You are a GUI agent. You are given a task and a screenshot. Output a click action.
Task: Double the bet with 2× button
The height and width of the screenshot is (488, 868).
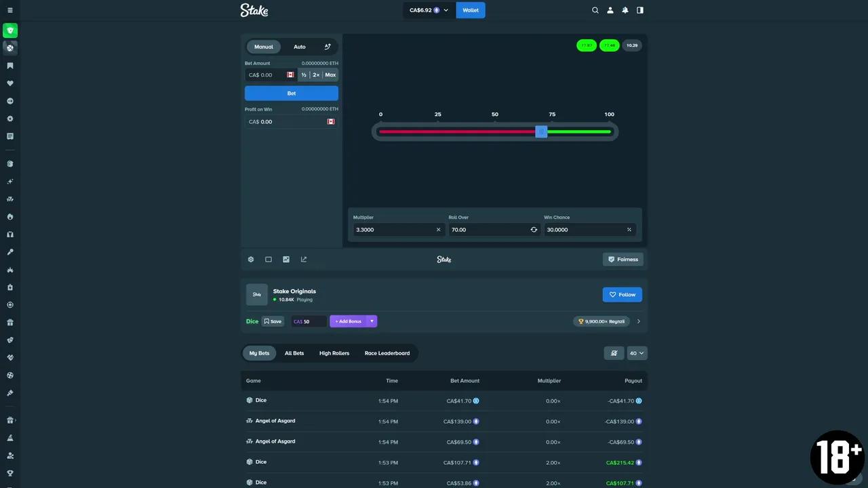(x=316, y=75)
